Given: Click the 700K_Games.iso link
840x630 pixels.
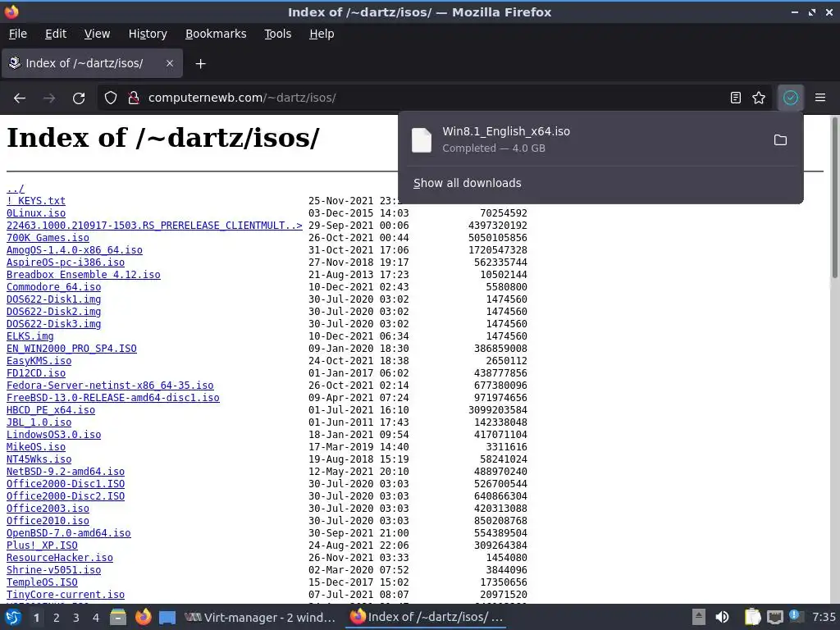Looking at the screenshot, I should click(48, 238).
